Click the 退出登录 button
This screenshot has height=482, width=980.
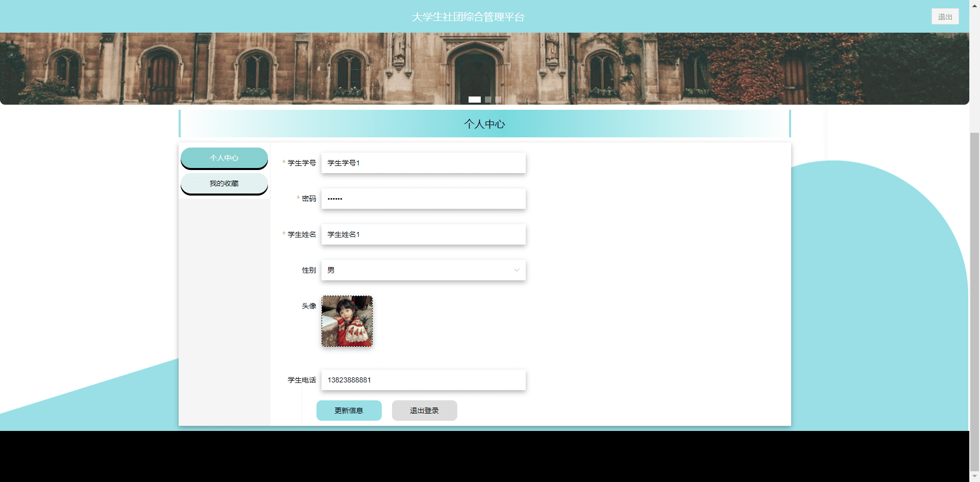coord(425,411)
